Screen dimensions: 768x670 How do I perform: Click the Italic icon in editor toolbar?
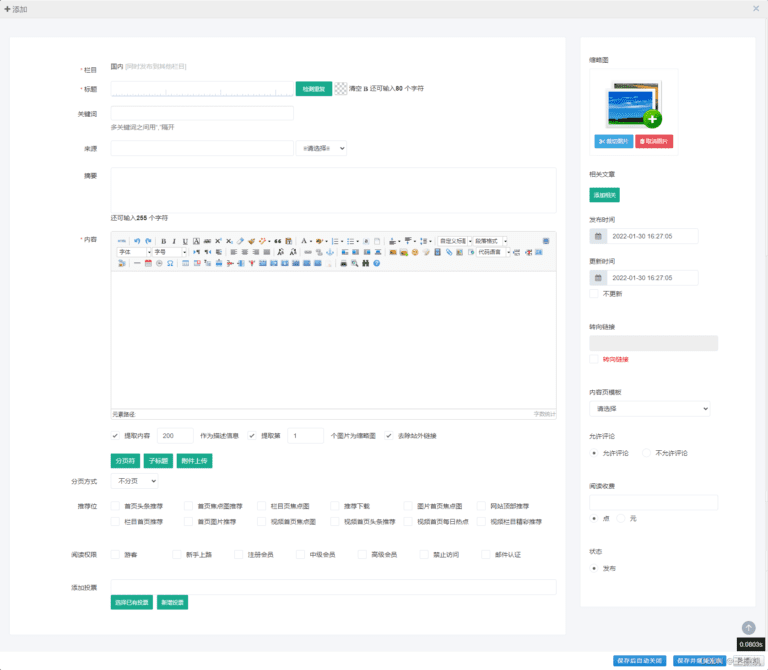tap(174, 241)
